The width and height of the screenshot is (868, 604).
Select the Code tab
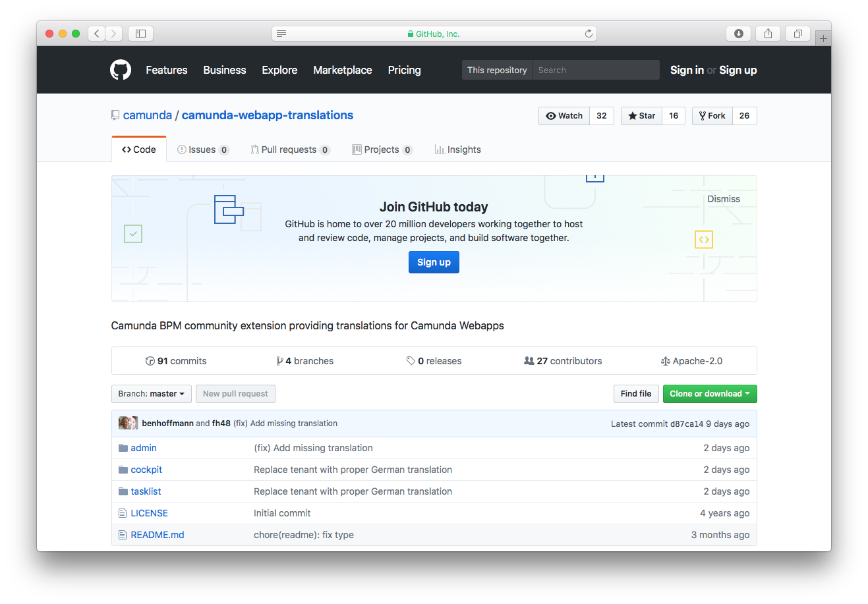(x=139, y=150)
